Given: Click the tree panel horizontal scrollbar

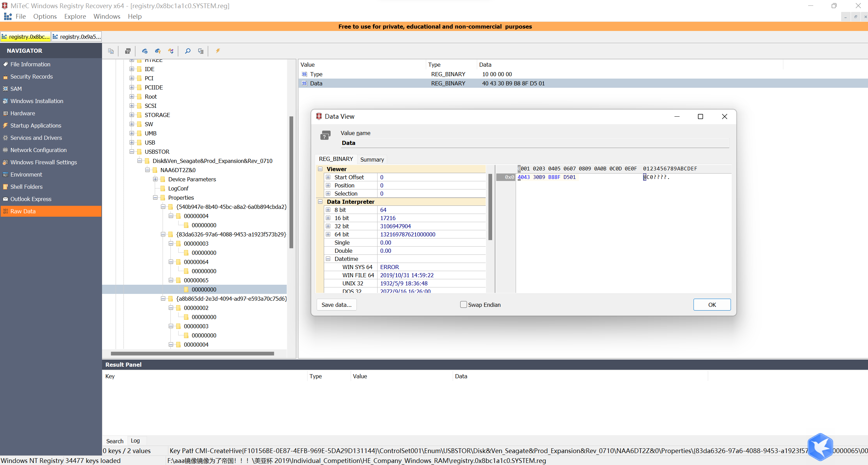Looking at the screenshot, I should click(192, 354).
